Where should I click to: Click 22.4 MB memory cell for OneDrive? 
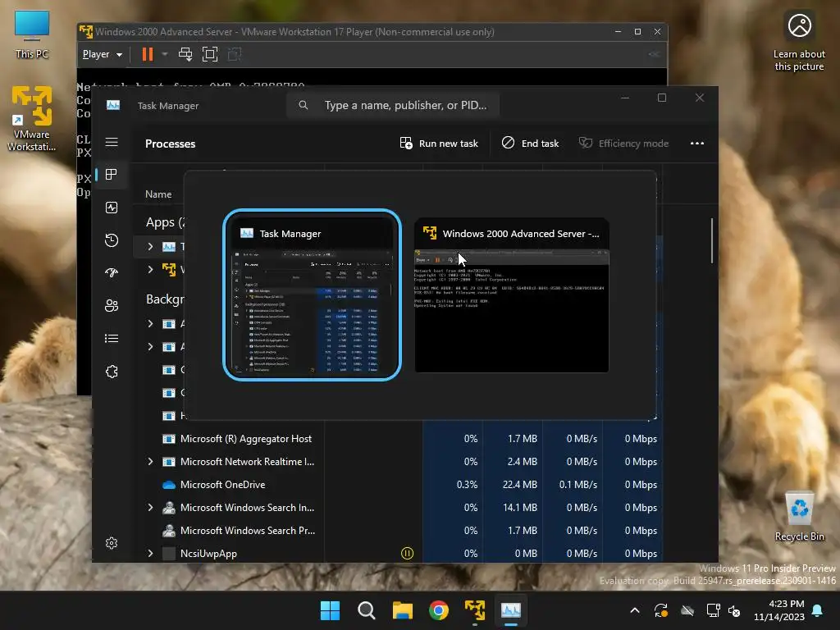point(513,485)
